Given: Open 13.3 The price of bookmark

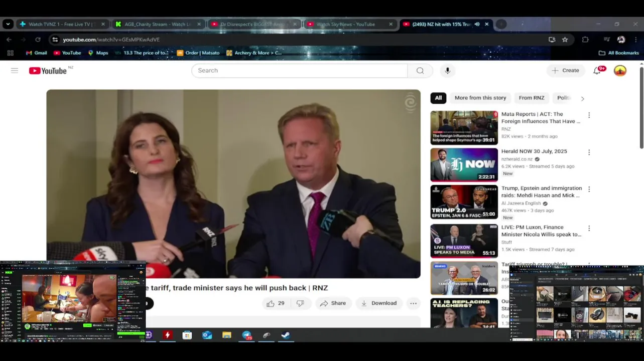Looking at the screenshot, I should [x=142, y=53].
